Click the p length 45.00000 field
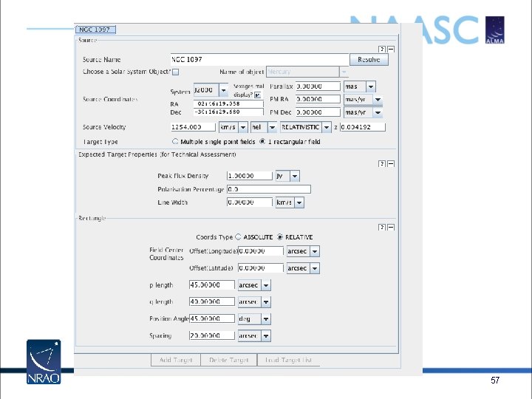Screen dimensions: 532x399 pos(212,285)
